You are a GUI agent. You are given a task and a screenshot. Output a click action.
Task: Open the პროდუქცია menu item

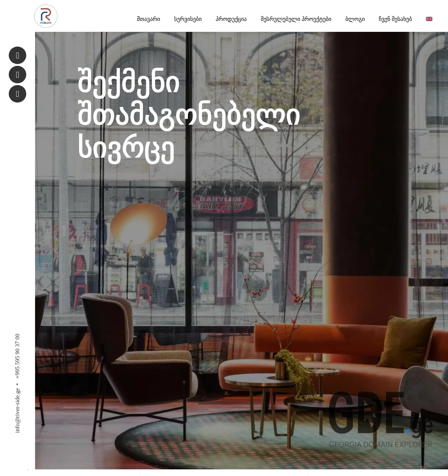coord(231,19)
